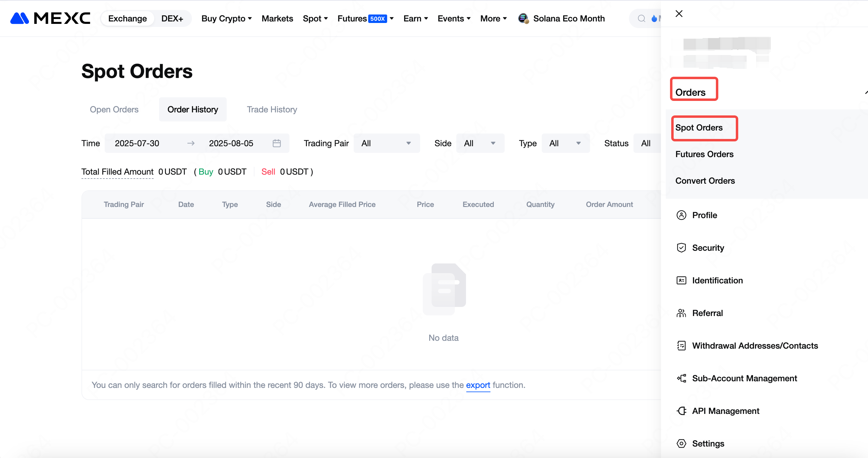Screen dimensions: 868x458
Task: Click the start date field 2025-07-30
Action: tap(137, 143)
